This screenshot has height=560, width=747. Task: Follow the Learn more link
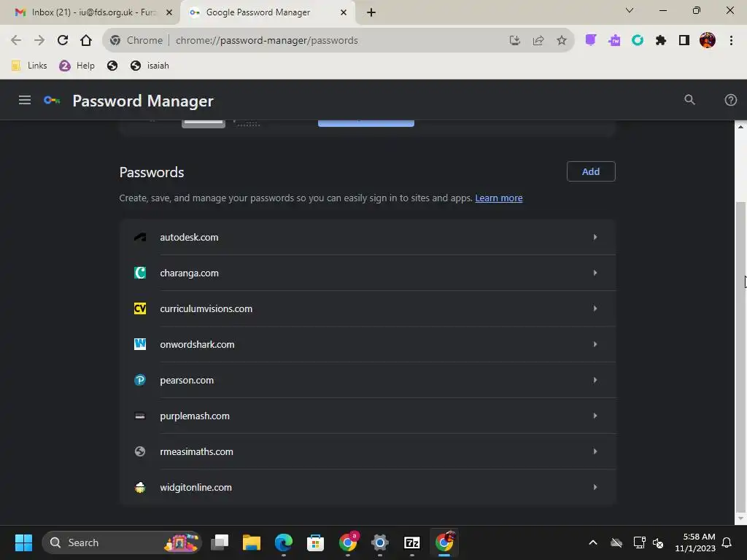(499, 198)
